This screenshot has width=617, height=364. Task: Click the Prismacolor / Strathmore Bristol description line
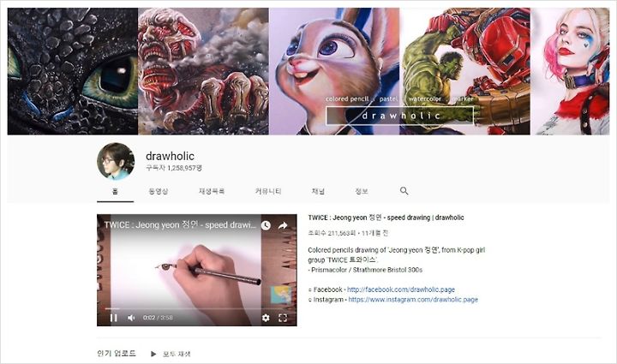tap(365, 270)
